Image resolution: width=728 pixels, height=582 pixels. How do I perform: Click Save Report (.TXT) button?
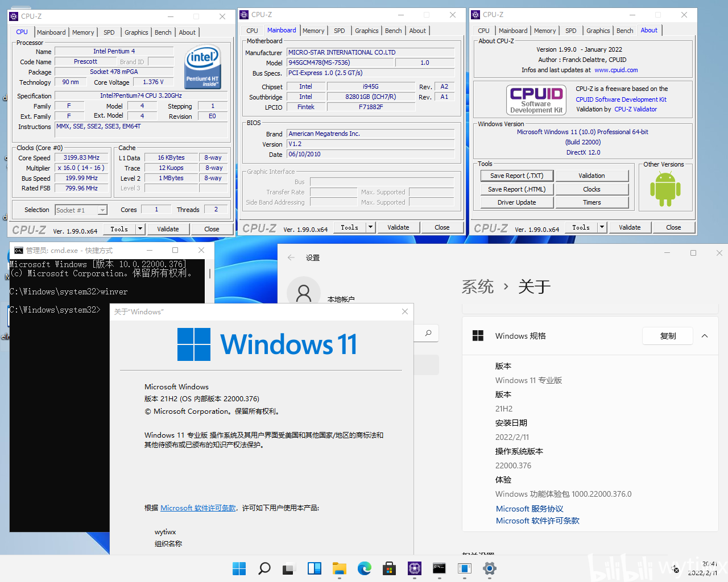517,176
